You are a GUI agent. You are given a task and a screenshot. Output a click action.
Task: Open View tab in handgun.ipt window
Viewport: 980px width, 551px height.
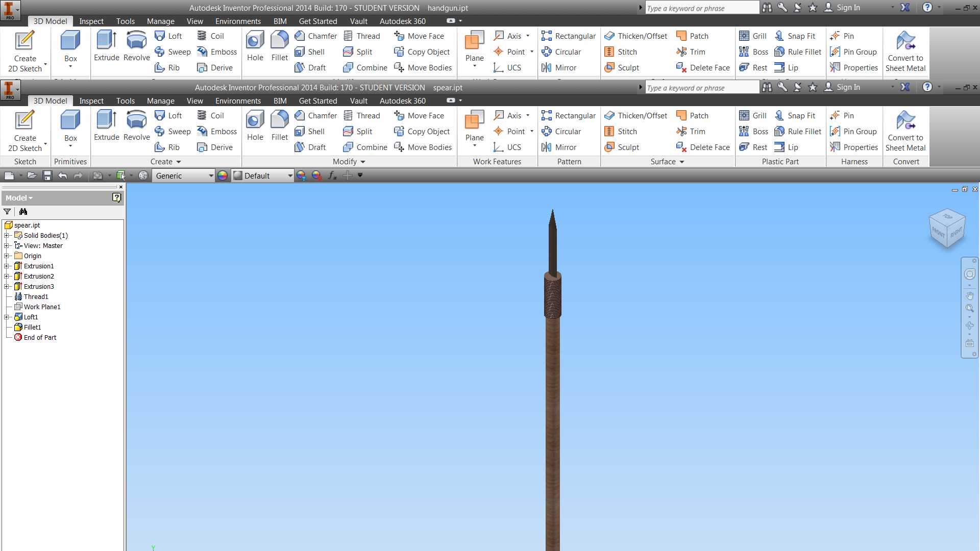(x=194, y=21)
